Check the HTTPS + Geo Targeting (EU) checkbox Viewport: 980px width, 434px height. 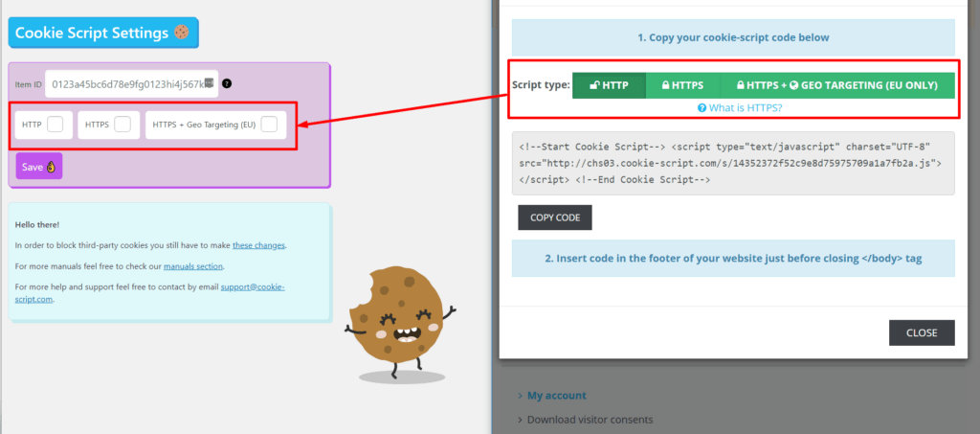(x=270, y=124)
